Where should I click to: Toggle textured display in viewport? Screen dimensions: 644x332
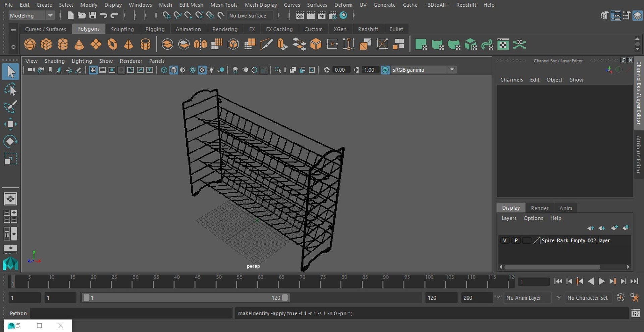(202, 70)
